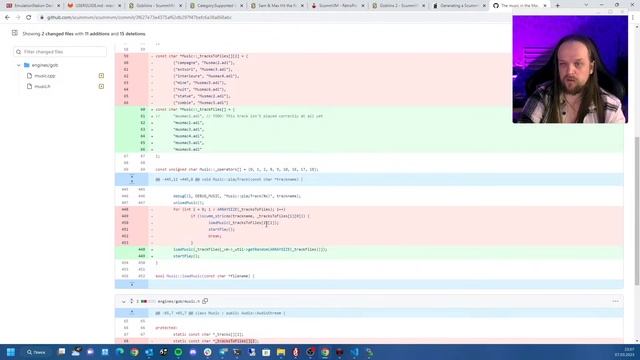Expand lines below loadMusic hunk
The width and height of the screenshot is (640, 360).
131,284
